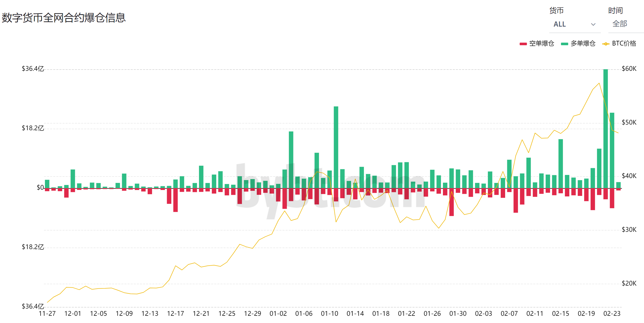Click the 数字货币全网合约爆仓信息 chart title

(x=63, y=18)
